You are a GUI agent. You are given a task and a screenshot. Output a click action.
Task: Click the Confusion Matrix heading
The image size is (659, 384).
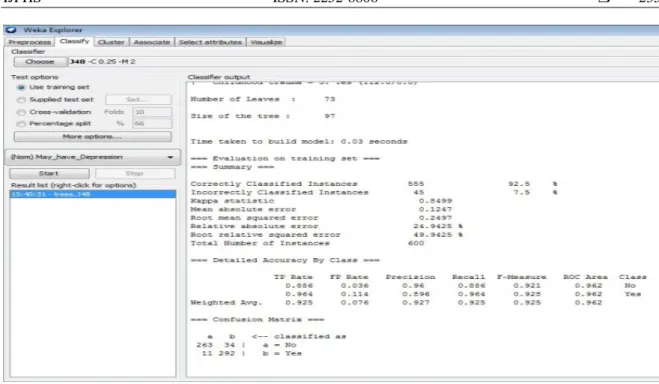pos(257,319)
